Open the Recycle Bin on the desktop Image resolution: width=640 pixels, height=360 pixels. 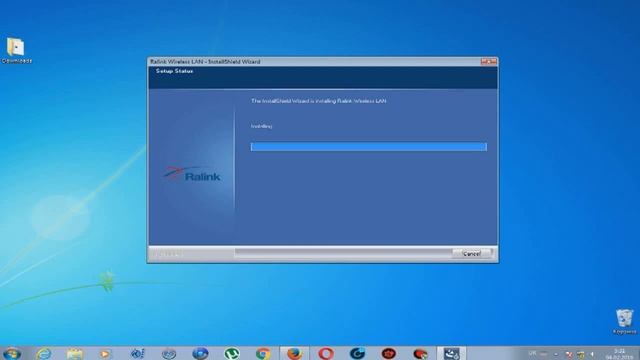tap(624, 322)
